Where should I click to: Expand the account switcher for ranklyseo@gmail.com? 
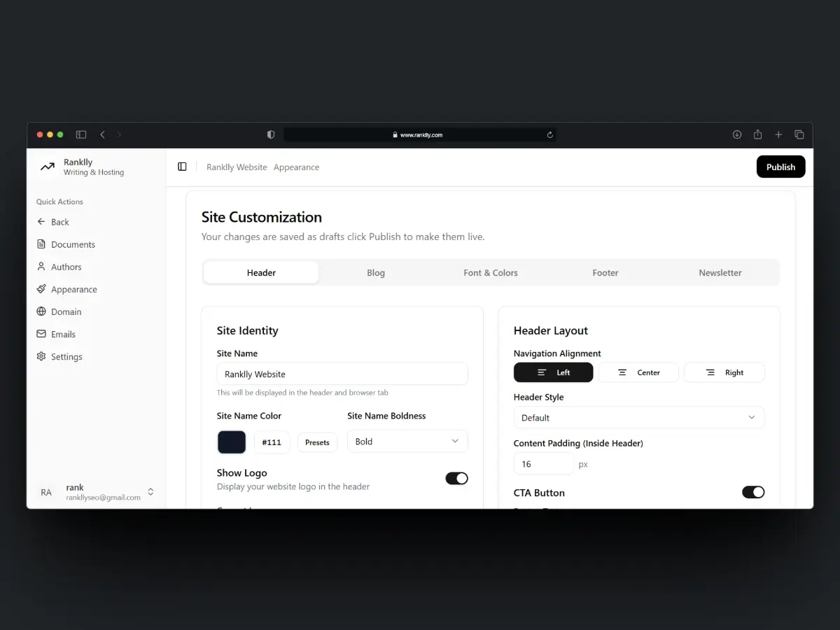[x=150, y=492]
